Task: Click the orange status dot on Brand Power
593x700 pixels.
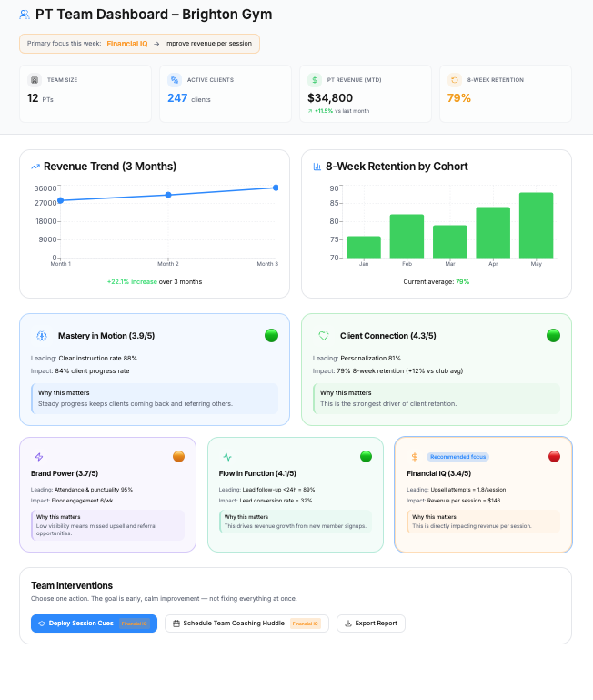Action: 178,456
